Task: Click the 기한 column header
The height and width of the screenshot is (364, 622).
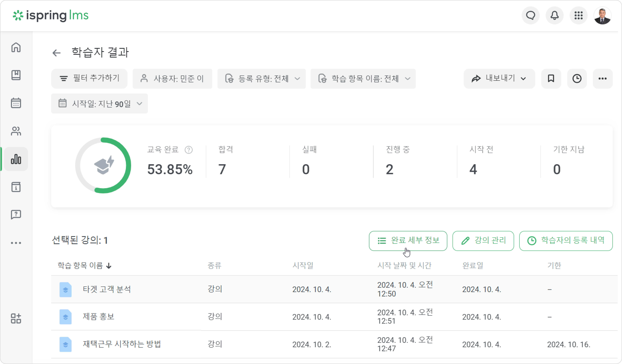Action: (x=554, y=266)
